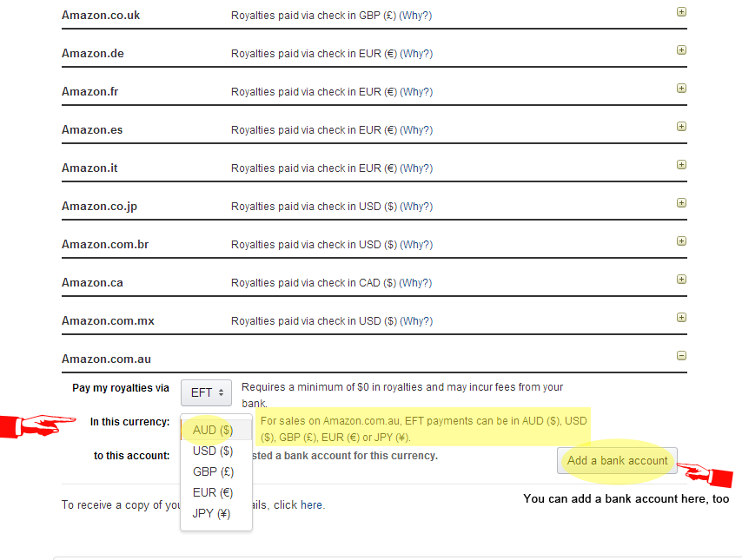Choose USD ($) from currency list

(216, 451)
